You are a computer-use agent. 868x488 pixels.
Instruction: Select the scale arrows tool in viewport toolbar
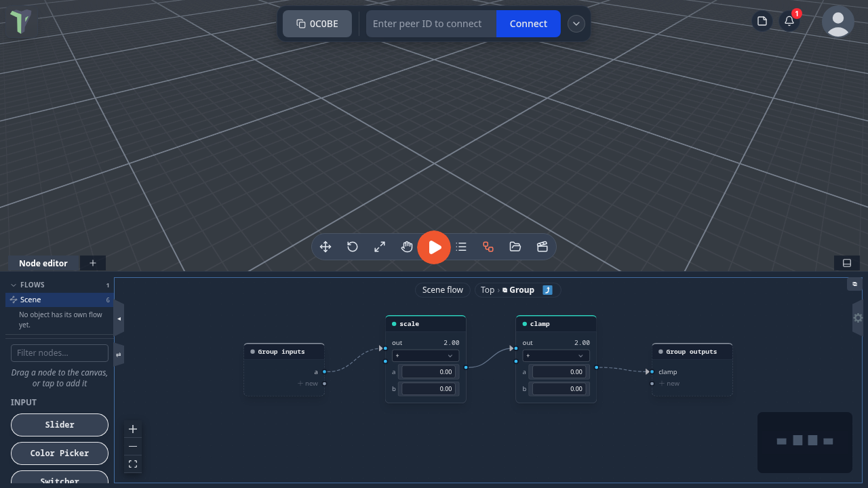coord(380,247)
